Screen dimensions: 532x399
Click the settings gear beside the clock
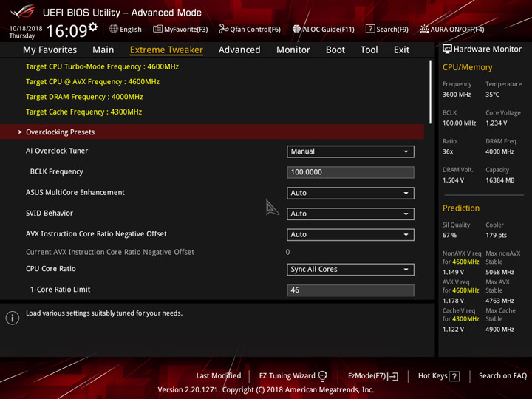[x=93, y=27]
